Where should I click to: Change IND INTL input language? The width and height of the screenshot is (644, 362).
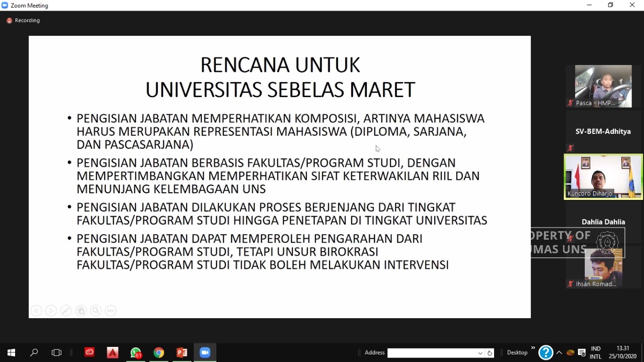[596, 352]
